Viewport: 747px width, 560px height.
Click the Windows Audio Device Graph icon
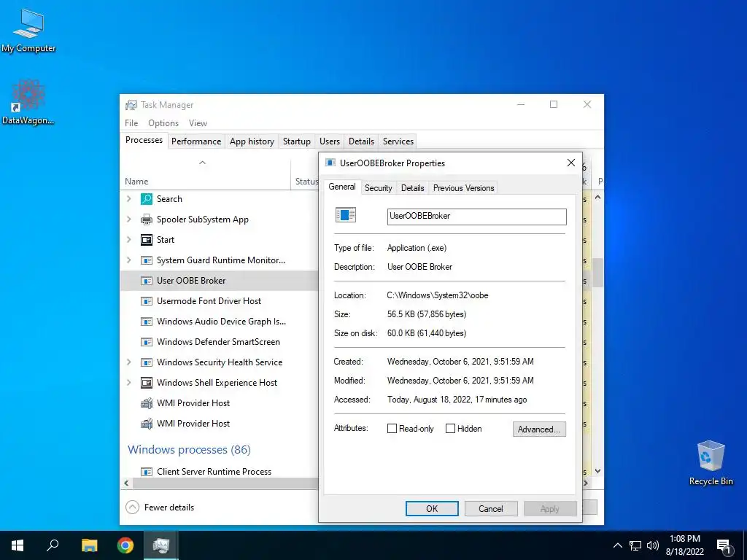pos(147,322)
